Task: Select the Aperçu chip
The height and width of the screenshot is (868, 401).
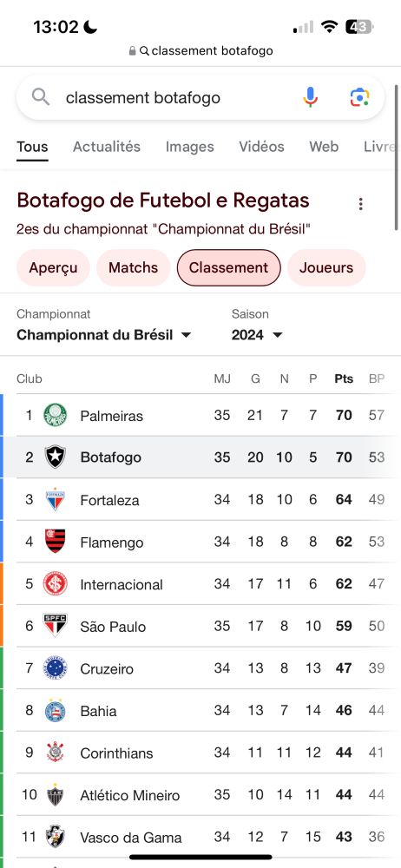Action: point(53,268)
